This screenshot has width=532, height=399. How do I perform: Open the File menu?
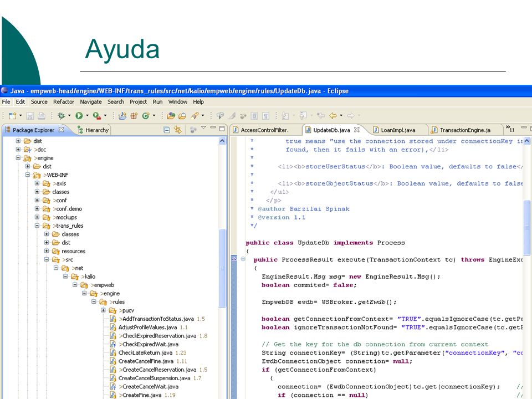tap(6, 102)
